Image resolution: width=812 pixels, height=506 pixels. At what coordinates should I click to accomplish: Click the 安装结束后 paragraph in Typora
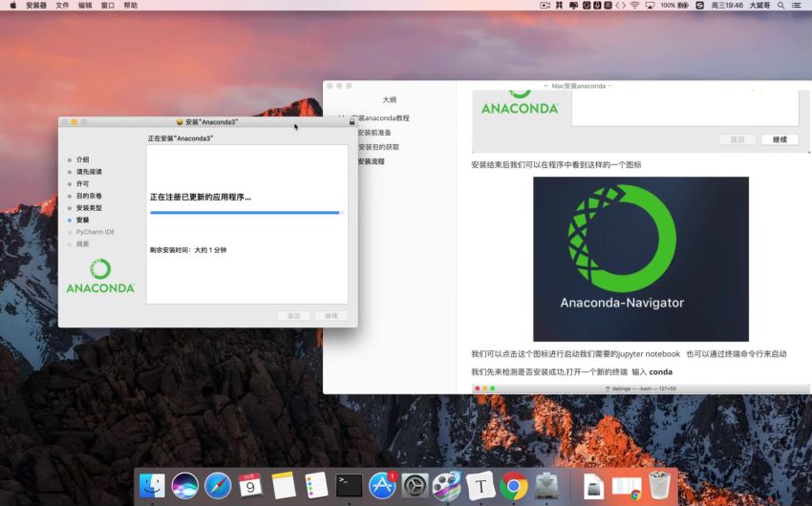tap(556, 164)
